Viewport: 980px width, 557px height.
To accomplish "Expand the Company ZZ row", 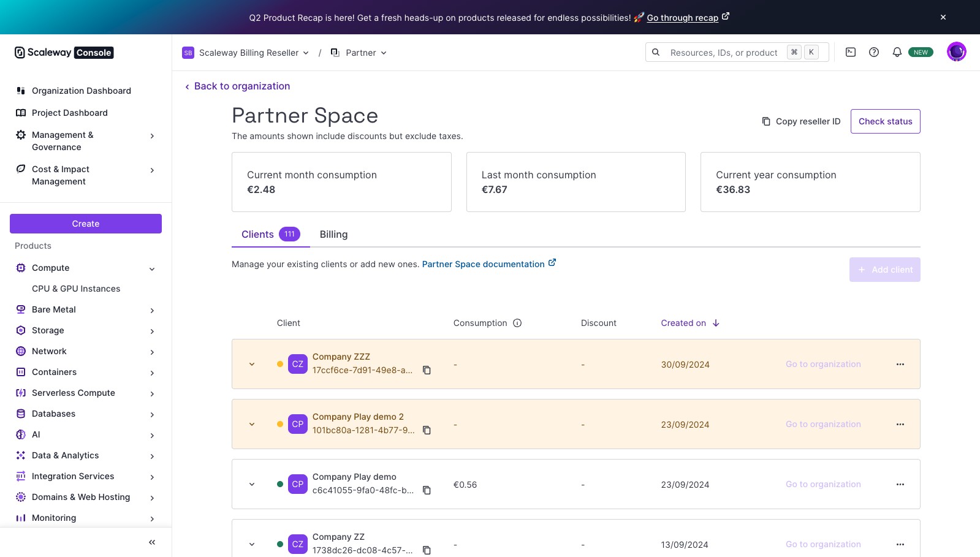I will [x=252, y=544].
